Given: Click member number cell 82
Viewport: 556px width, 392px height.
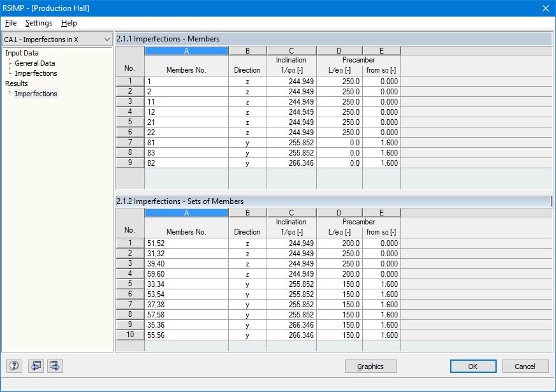Looking at the screenshot, I should coord(187,163).
